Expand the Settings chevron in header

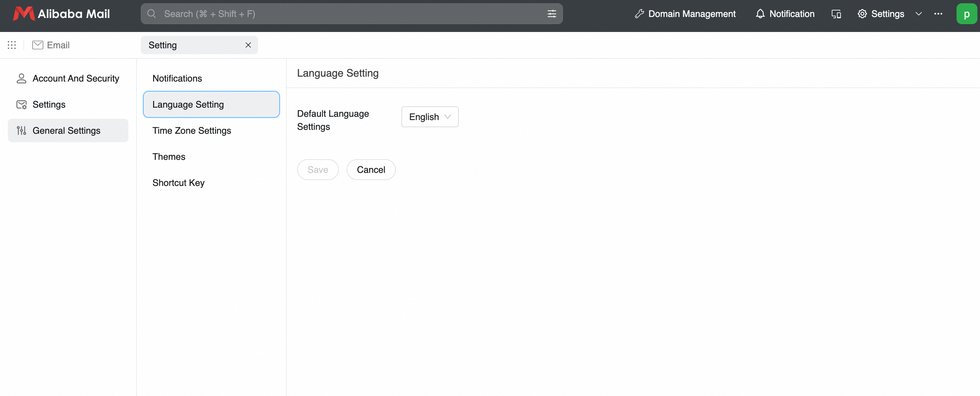click(x=918, y=14)
